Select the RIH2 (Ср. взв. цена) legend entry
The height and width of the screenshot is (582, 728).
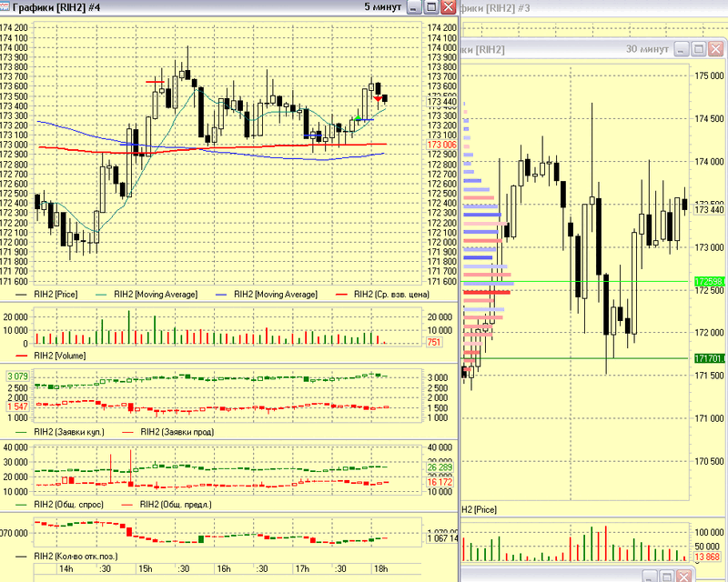point(391,295)
